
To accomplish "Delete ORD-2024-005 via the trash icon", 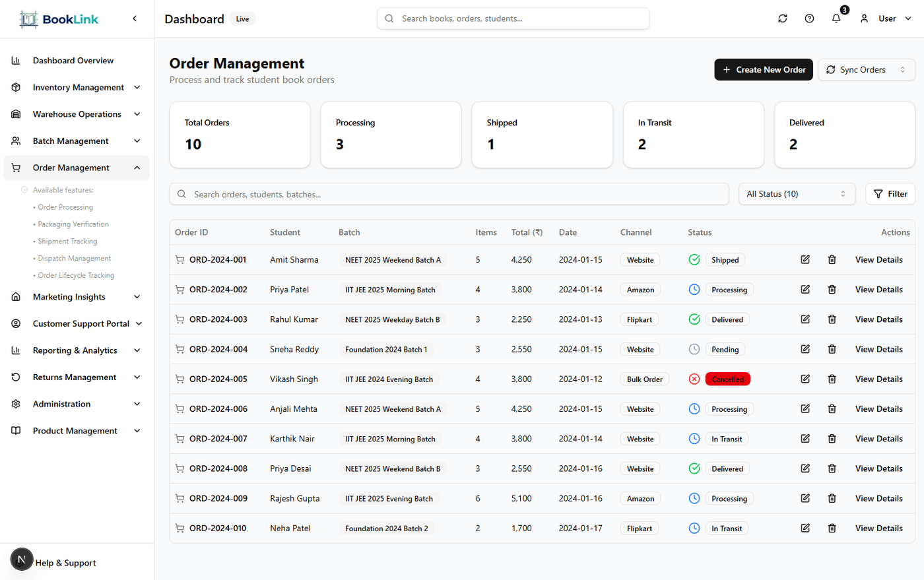I will [x=832, y=379].
